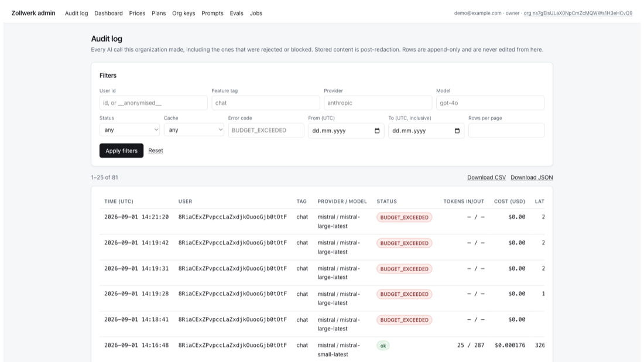Click BUDGET_EXCEEDED badge in the 14:21:20 row
Viewport: 644px width, 362px height.
coord(404,217)
